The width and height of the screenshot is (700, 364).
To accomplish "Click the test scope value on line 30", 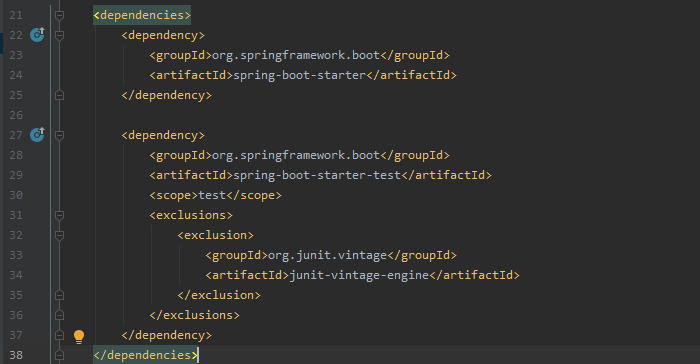I will coord(212,195).
